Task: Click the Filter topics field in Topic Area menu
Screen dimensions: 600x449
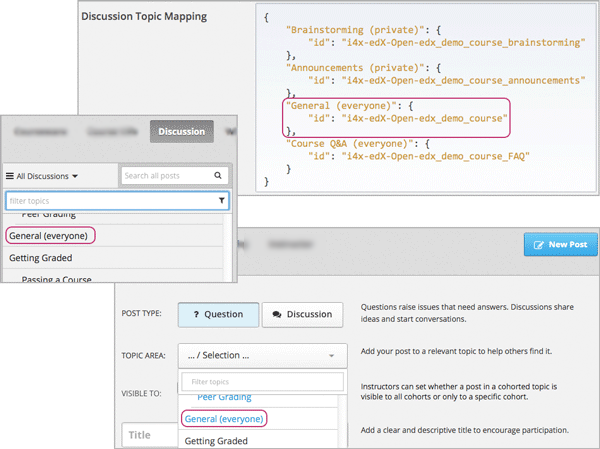Action: coord(262,382)
